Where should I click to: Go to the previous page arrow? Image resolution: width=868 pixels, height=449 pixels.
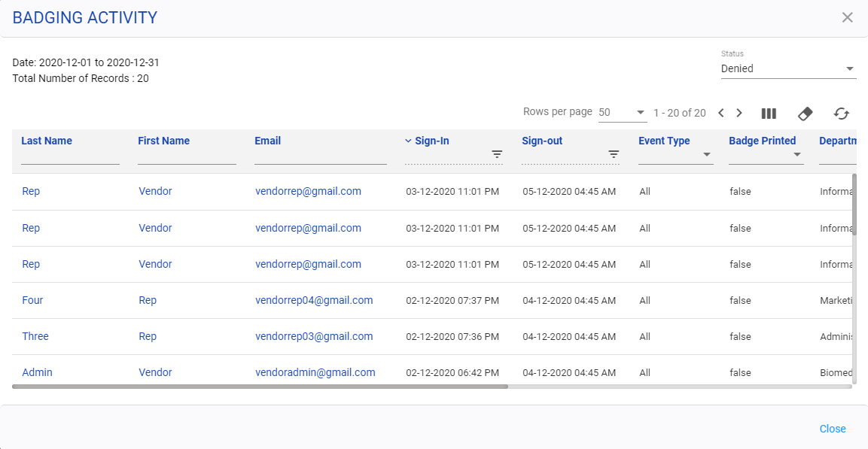coord(720,114)
